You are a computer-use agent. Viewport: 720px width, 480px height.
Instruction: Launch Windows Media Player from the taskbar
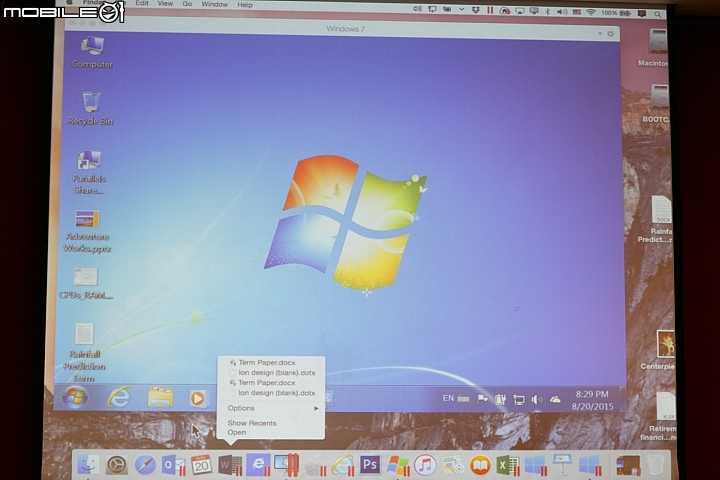[197, 398]
